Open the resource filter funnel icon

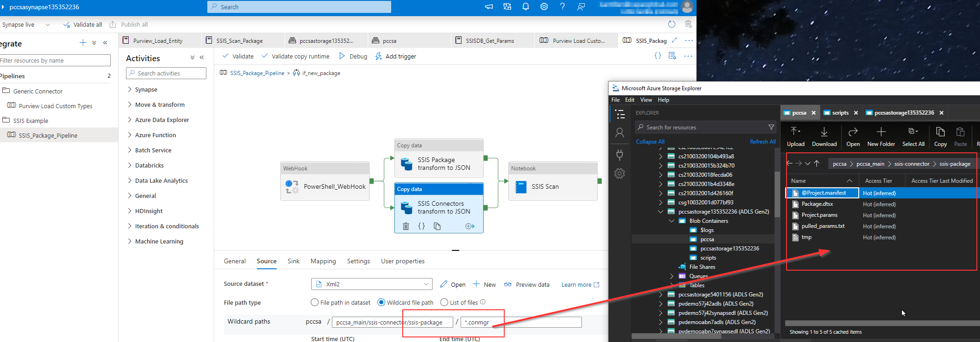(x=771, y=127)
